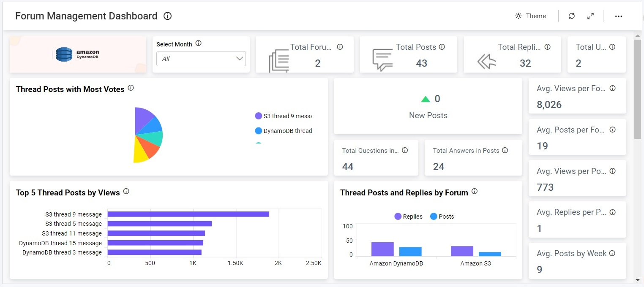The image size is (644, 287).
Task: Open info tooltip for Thread Posts with Most Votes
Action: 131,88
